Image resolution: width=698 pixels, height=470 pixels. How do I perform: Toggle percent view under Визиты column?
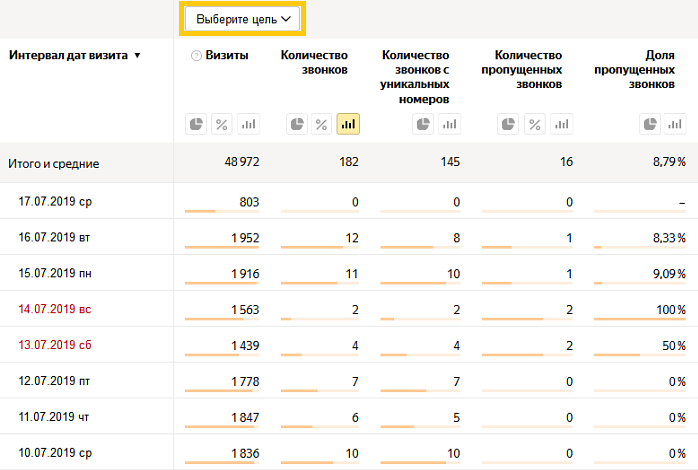pos(222,124)
